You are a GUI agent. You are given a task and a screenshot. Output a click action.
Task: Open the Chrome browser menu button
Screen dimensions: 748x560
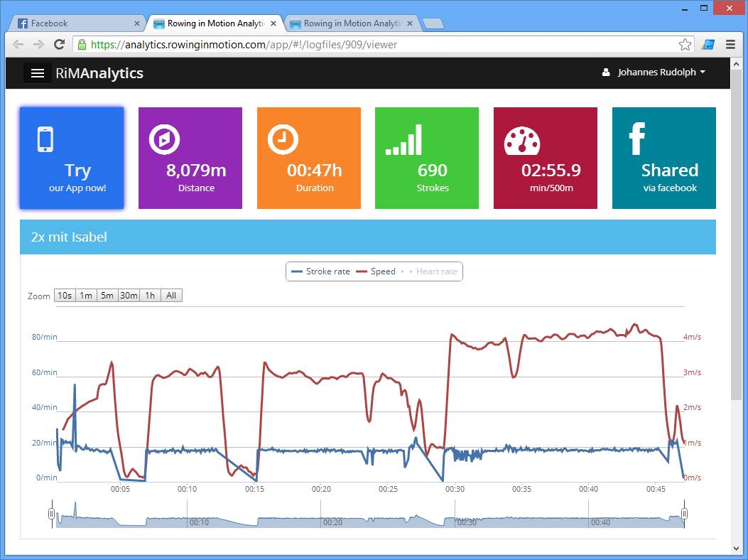(x=730, y=44)
